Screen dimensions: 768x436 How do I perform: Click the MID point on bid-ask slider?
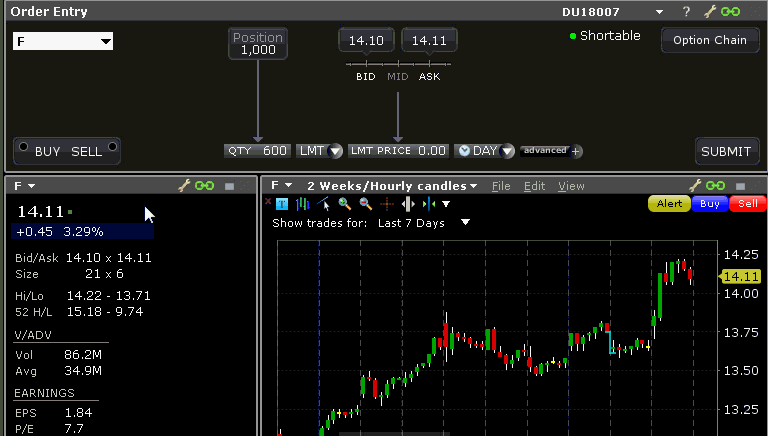[398, 76]
